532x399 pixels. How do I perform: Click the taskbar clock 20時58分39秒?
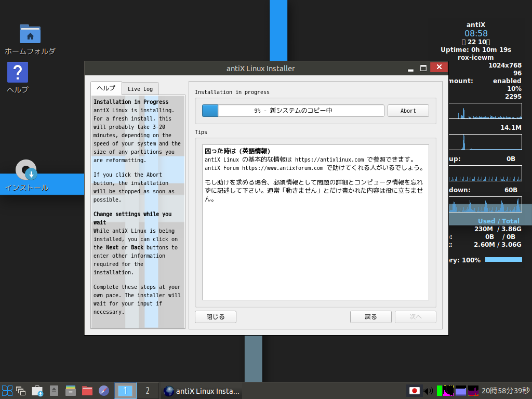coord(506,391)
